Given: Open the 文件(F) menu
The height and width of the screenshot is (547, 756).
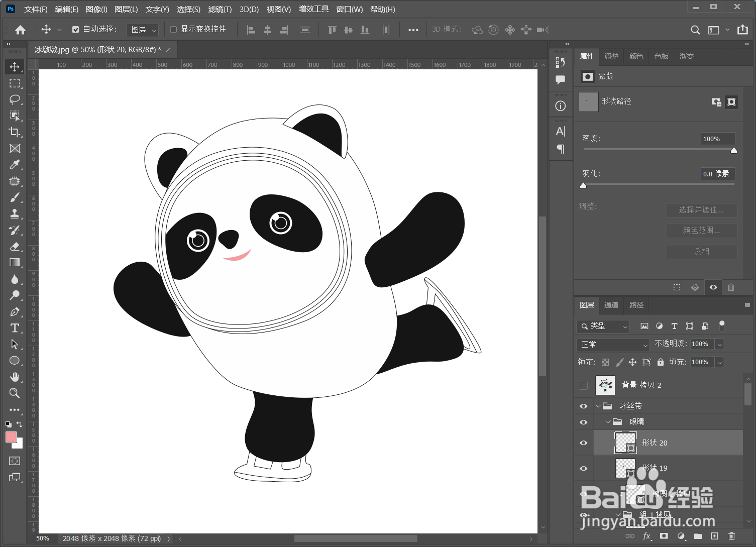Looking at the screenshot, I should coord(36,9).
